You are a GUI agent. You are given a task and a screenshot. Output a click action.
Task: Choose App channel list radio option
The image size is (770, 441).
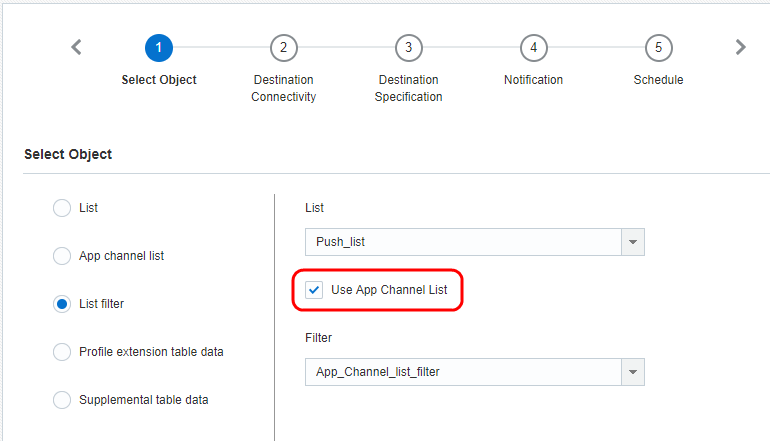[x=61, y=256]
